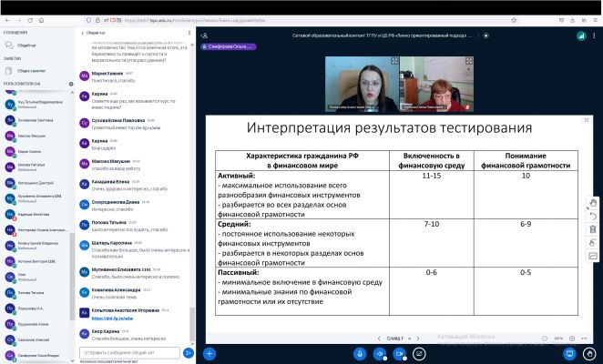This screenshot has height=364, width=603.
Task: Toggle the audio speaker button
Action: 380,354
